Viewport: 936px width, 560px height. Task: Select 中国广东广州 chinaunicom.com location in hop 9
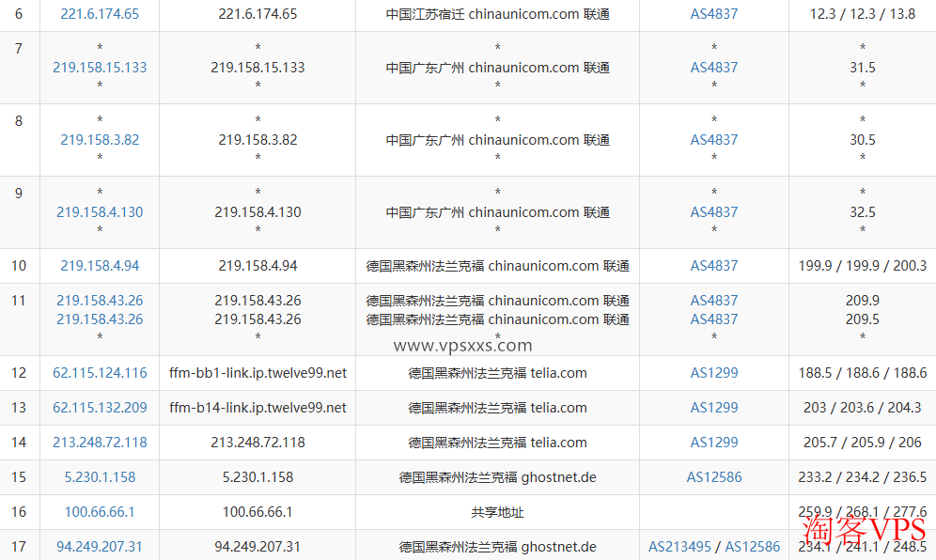tap(497, 212)
